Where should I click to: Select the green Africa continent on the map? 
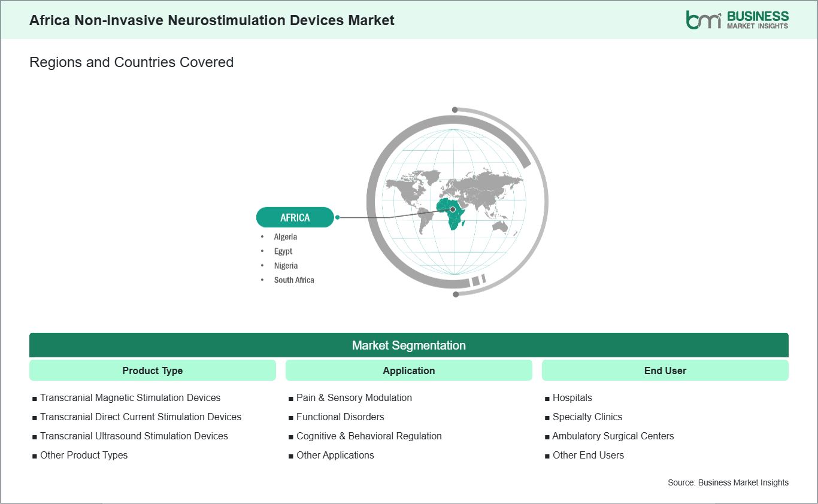click(452, 212)
